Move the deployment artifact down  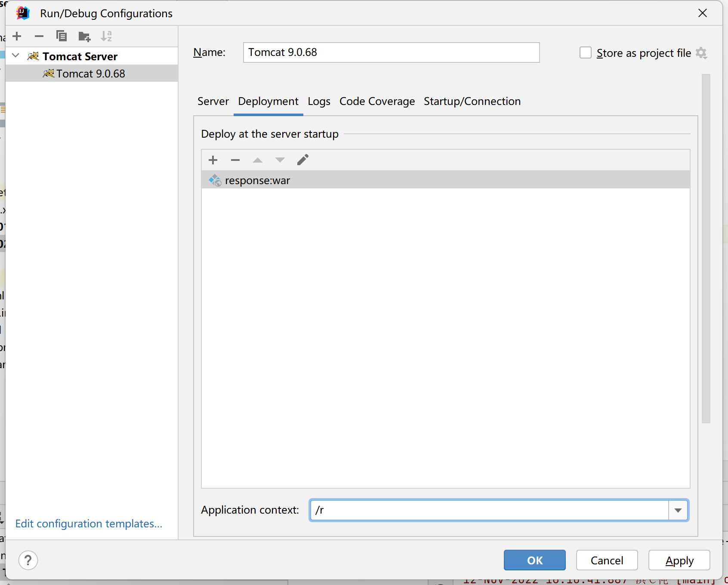tap(280, 160)
